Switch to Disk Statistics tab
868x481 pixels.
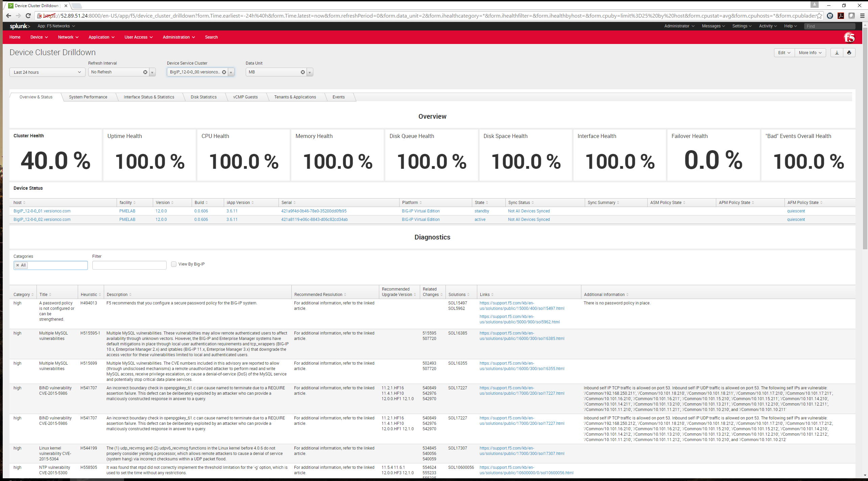click(x=203, y=96)
